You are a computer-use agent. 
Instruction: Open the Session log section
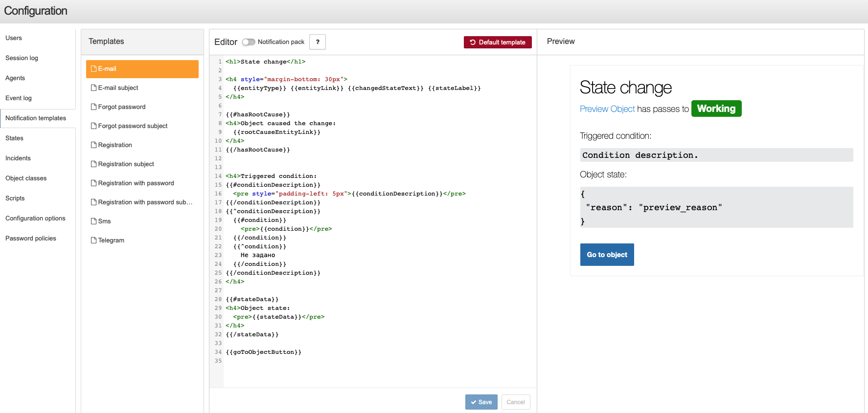[x=22, y=58]
